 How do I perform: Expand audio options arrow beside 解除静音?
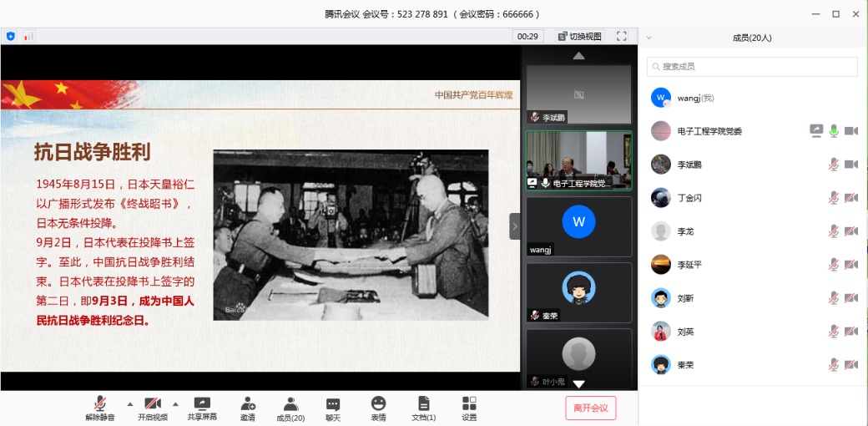click(129, 403)
